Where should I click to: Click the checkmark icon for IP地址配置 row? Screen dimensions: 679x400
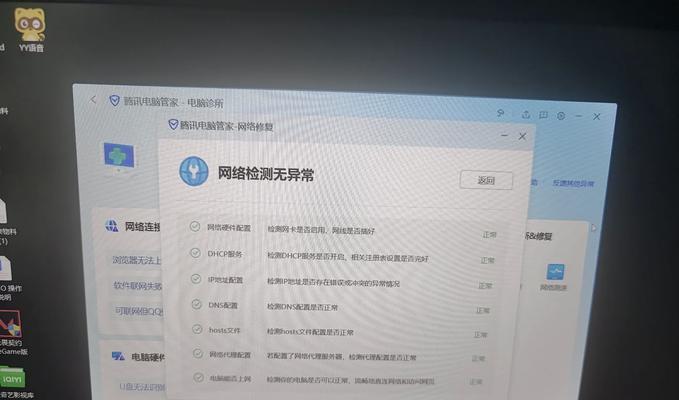196,279
